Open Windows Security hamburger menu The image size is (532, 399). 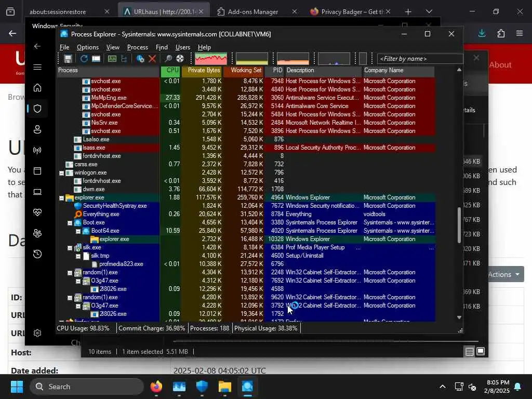click(37, 67)
